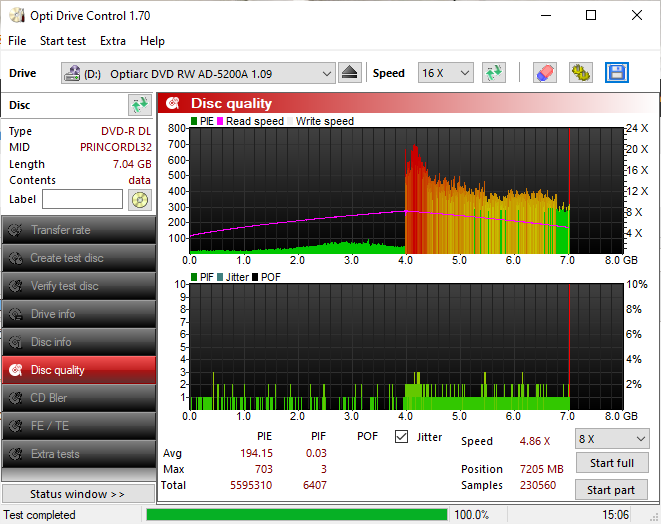The width and height of the screenshot is (661, 524).
Task: Eject the disc with the eject icon
Action: (x=349, y=73)
